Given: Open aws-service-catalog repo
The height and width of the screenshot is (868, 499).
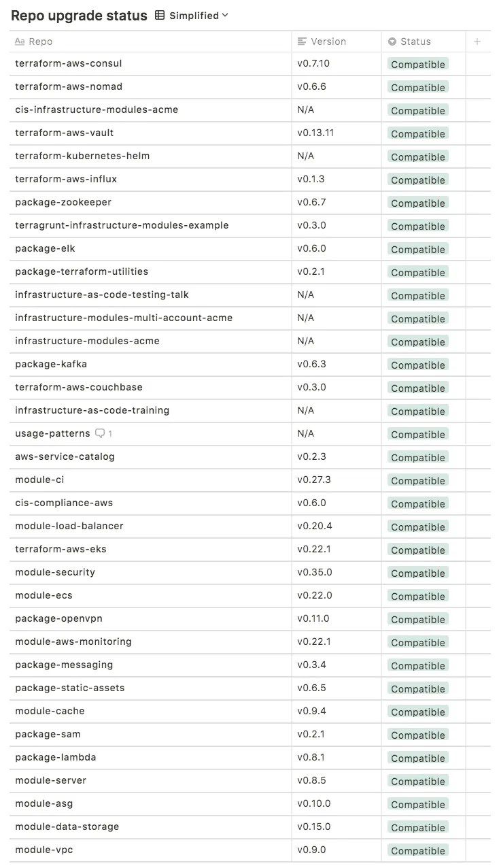Looking at the screenshot, I should (x=65, y=456).
